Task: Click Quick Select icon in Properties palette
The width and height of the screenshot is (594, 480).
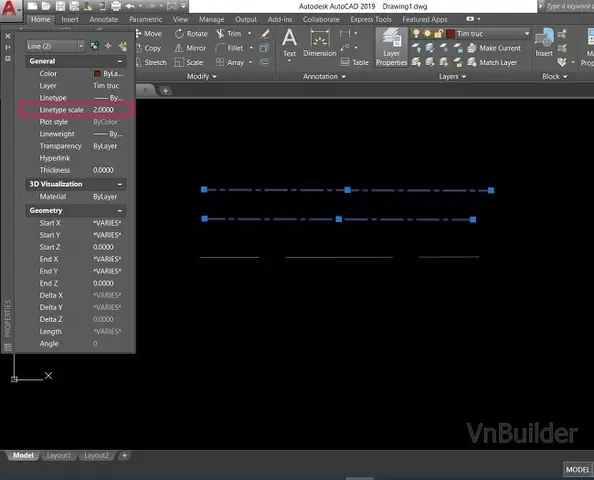Action: [123, 46]
